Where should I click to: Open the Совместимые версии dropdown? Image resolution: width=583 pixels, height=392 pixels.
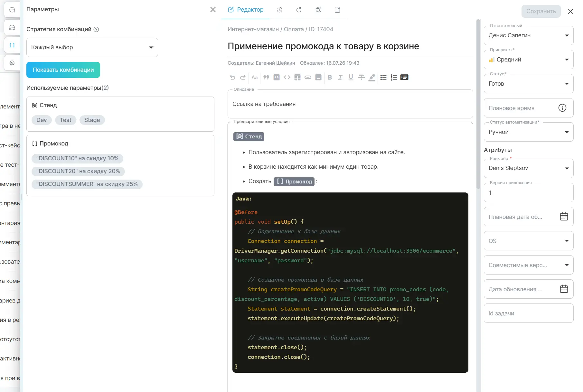(529, 265)
